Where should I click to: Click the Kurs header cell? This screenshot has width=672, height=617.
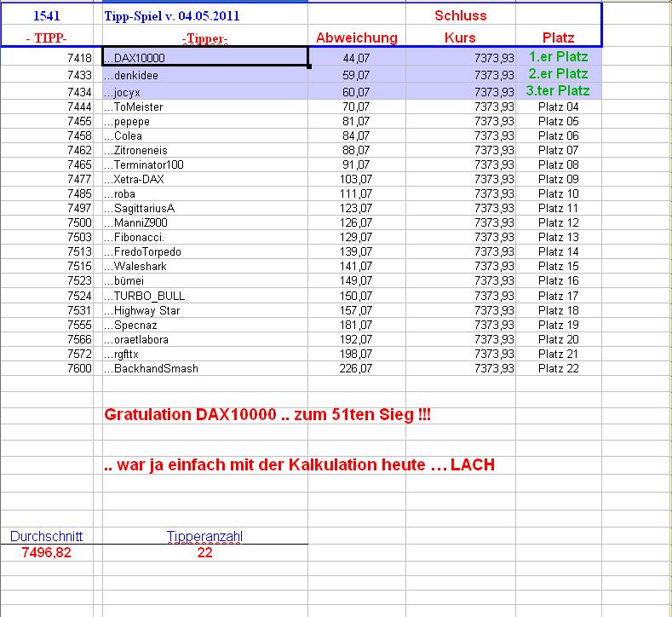point(461,37)
